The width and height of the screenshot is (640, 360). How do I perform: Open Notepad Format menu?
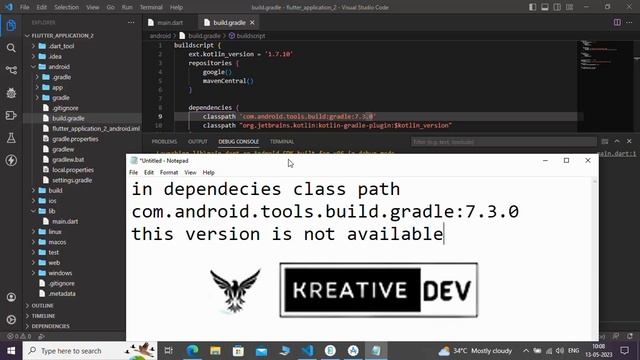click(169, 173)
